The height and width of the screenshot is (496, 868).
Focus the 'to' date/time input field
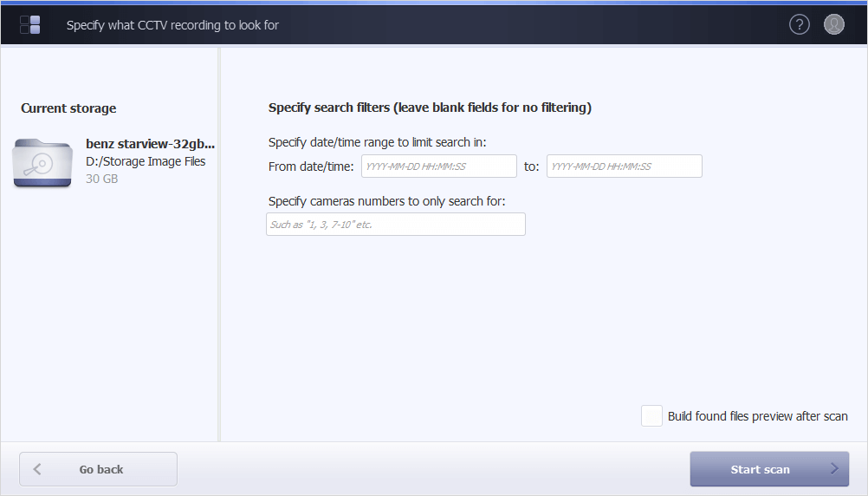(x=624, y=166)
